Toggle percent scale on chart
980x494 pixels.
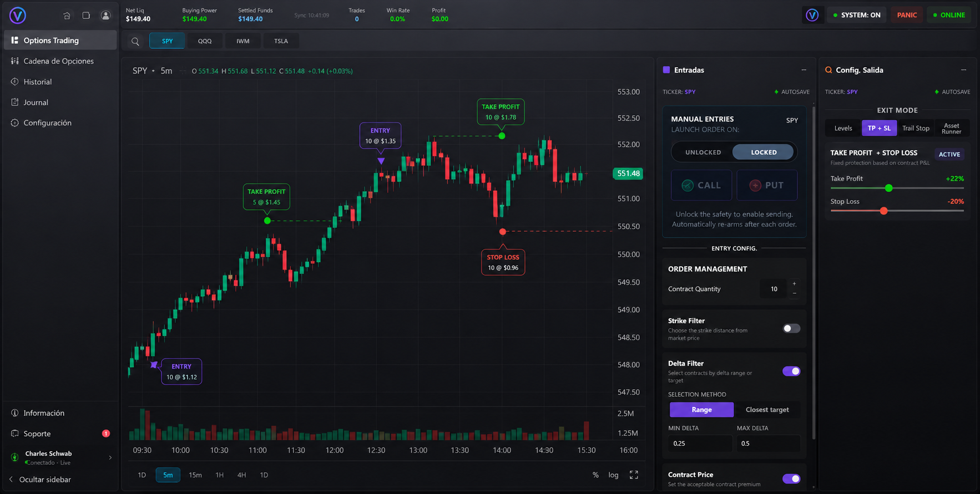(x=595, y=475)
